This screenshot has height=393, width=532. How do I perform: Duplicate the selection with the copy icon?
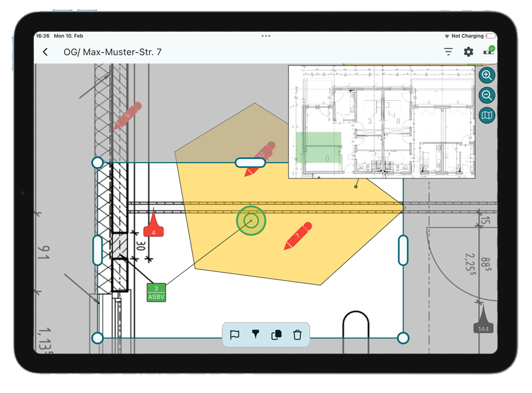click(x=276, y=335)
